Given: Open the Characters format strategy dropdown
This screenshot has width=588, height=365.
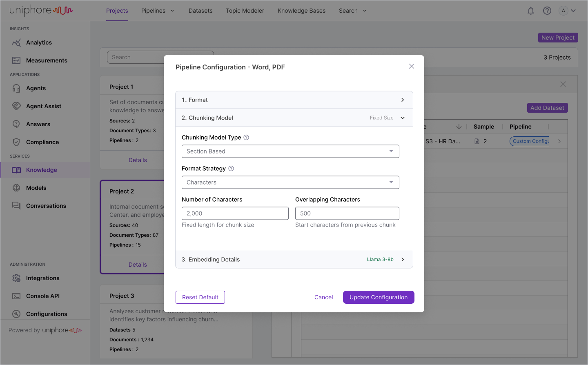Looking at the screenshot, I should (x=290, y=182).
